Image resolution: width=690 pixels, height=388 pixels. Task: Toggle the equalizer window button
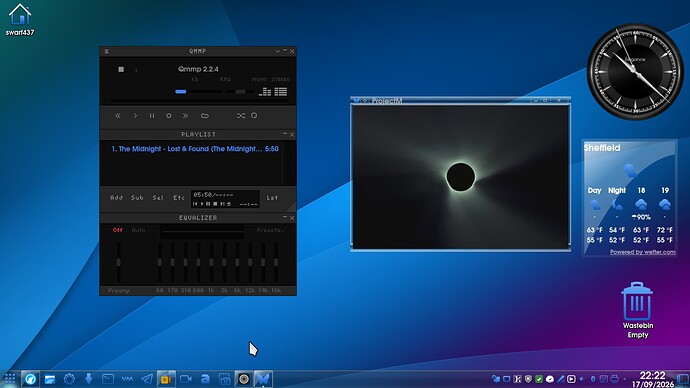tap(265, 92)
